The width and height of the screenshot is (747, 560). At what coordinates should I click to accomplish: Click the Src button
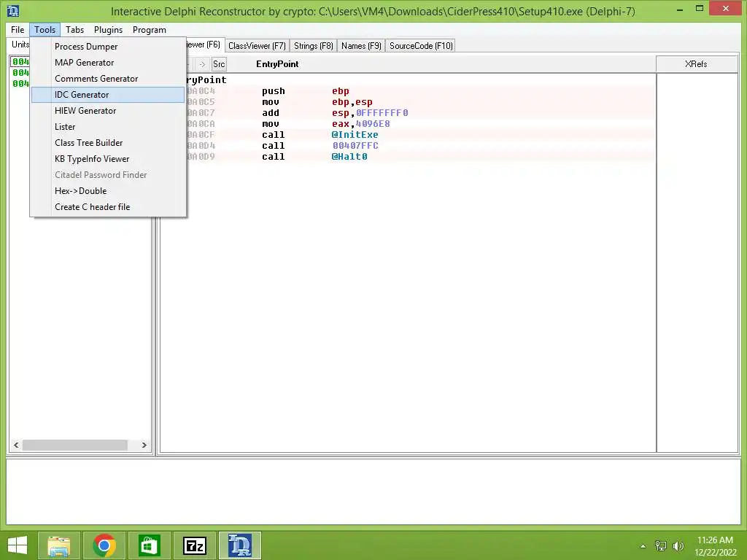[x=219, y=64]
